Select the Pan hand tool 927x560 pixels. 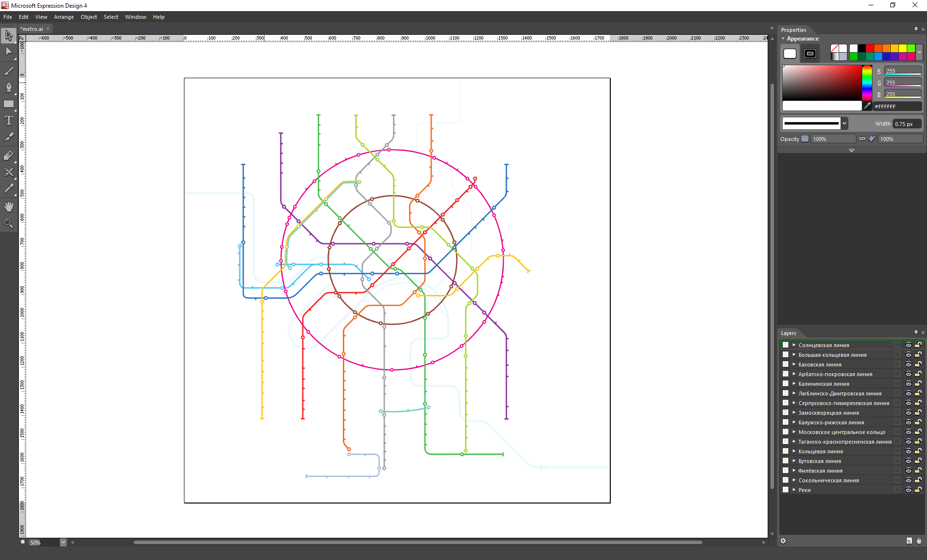(9, 207)
